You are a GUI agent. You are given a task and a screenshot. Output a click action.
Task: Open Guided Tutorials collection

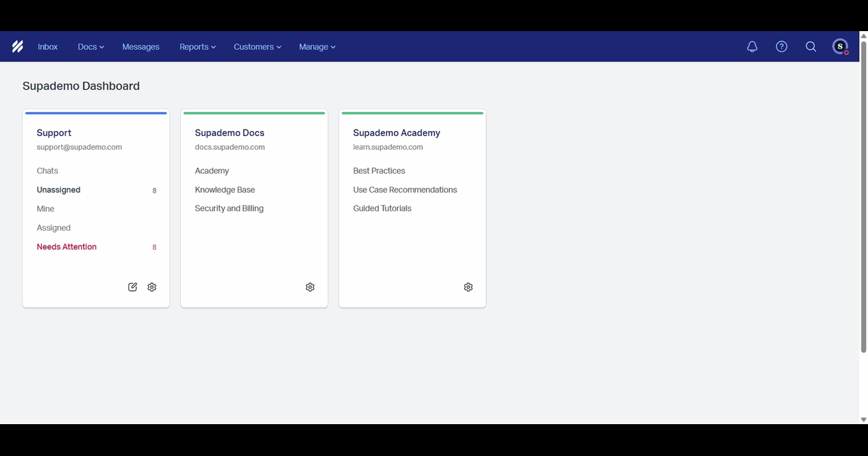(x=382, y=208)
